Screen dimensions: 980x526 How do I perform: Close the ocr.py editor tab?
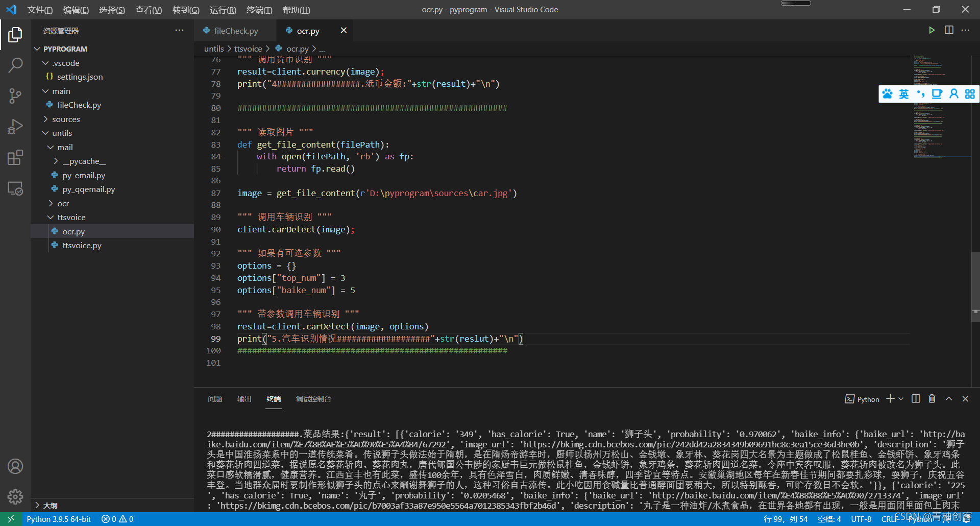(x=344, y=30)
